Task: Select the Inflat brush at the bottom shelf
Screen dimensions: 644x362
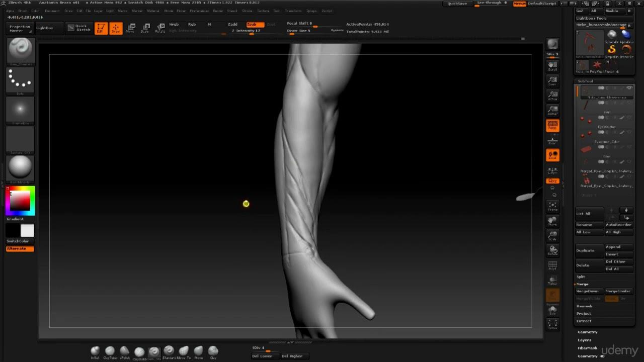Action: tap(95, 351)
